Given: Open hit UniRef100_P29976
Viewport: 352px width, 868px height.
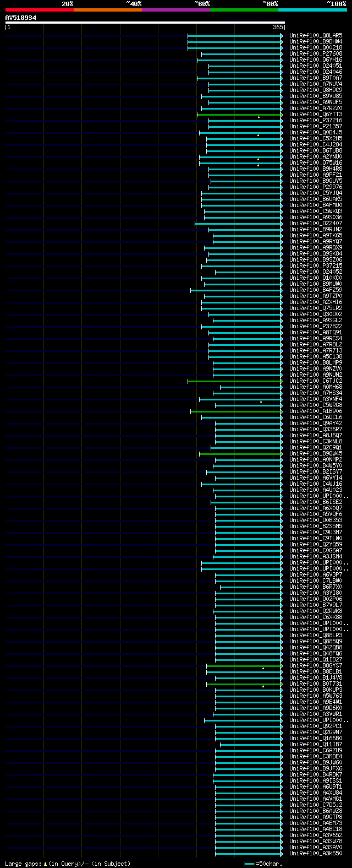Looking at the screenshot, I should [x=316, y=187].
